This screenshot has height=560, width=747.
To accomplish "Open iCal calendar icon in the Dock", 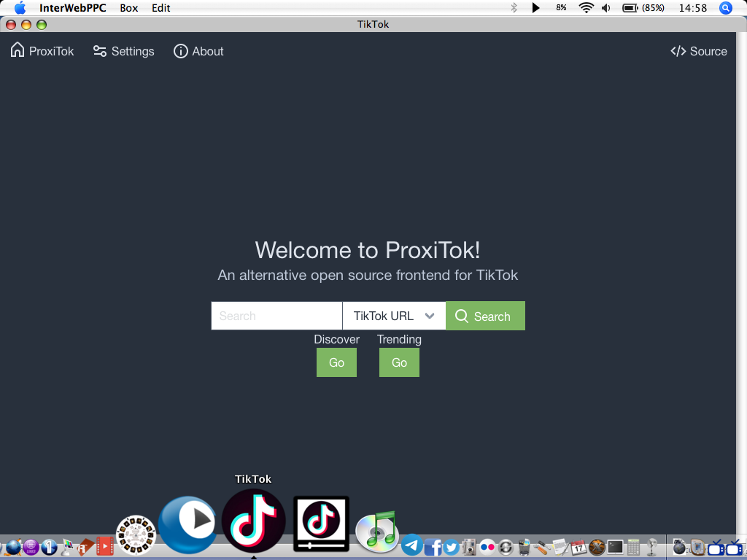I will click(578, 547).
